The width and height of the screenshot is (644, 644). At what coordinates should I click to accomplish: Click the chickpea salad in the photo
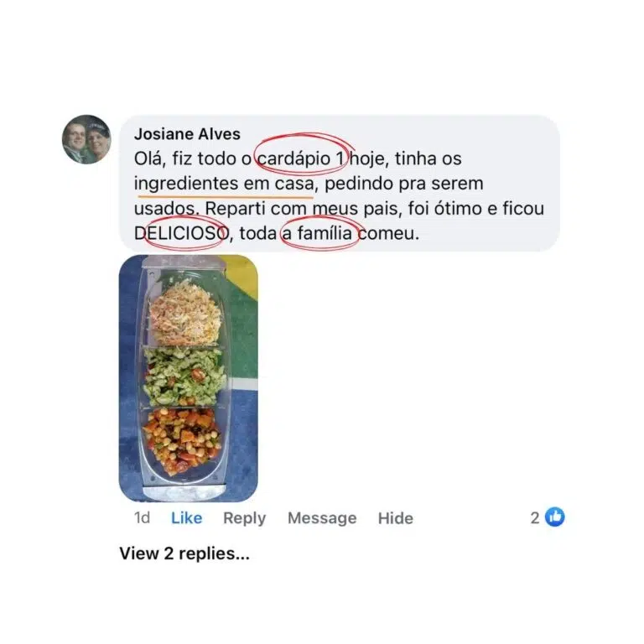click(183, 440)
